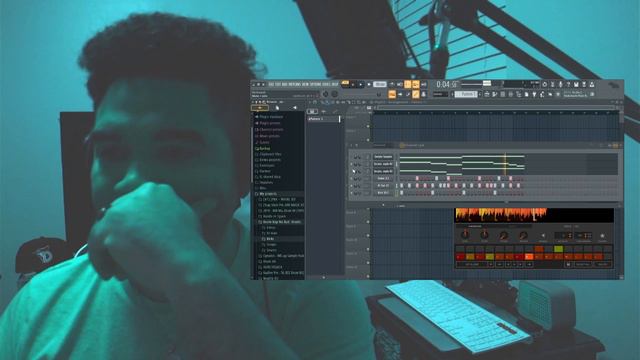Toggle the PAT/SONG mode switch
The image size is (640, 360).
coord(345,84)
